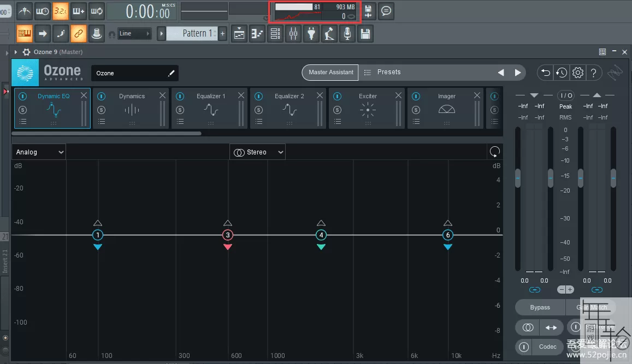Image resolution: width=632 pixels, height=364 pixels.
Task: Toggle power on the Imager module
Action: [416, 96]
